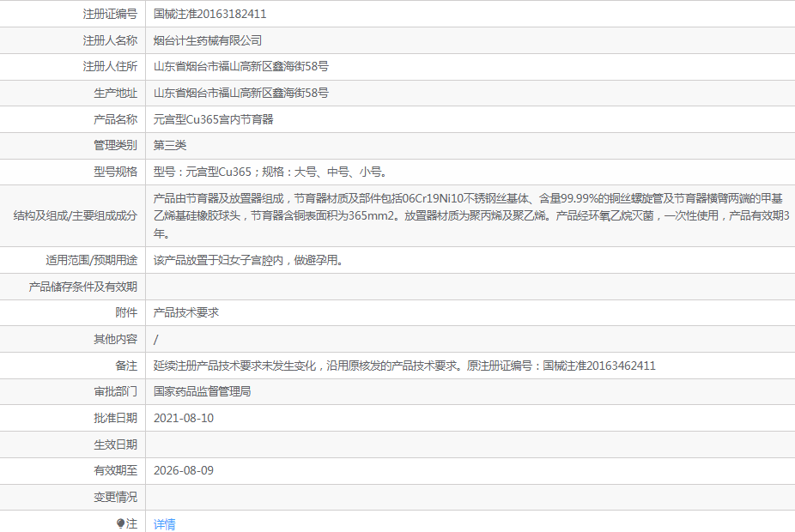The image size is (795, 532).
Task: Select the intended use text 该产品放置于妇女子宫腔内
Action: pos(250,261)
